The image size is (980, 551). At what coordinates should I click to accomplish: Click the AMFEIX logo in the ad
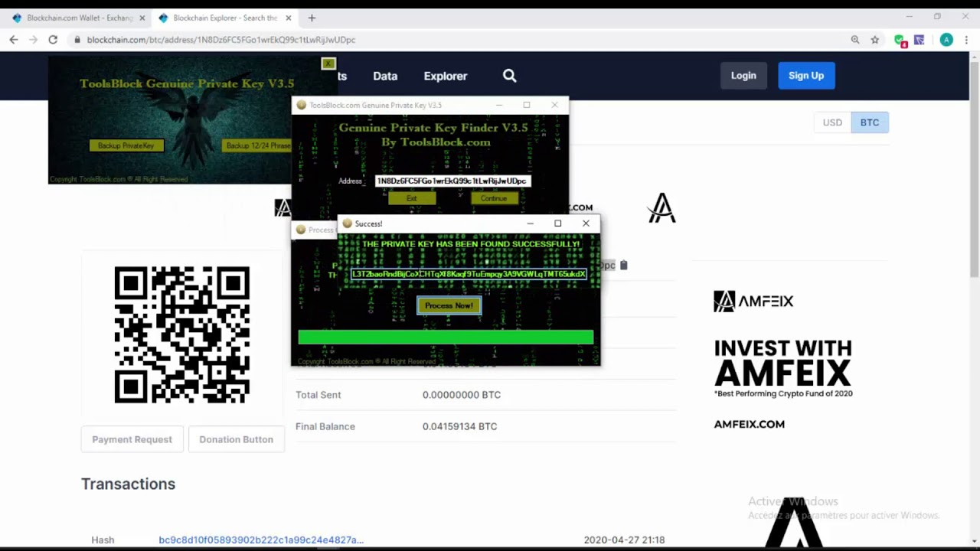(753, 301)
